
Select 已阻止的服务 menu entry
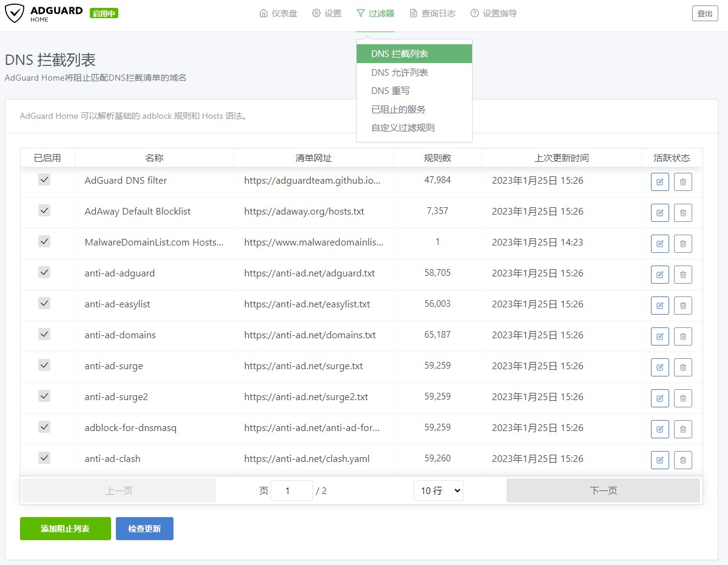click(x=414, y=110)
